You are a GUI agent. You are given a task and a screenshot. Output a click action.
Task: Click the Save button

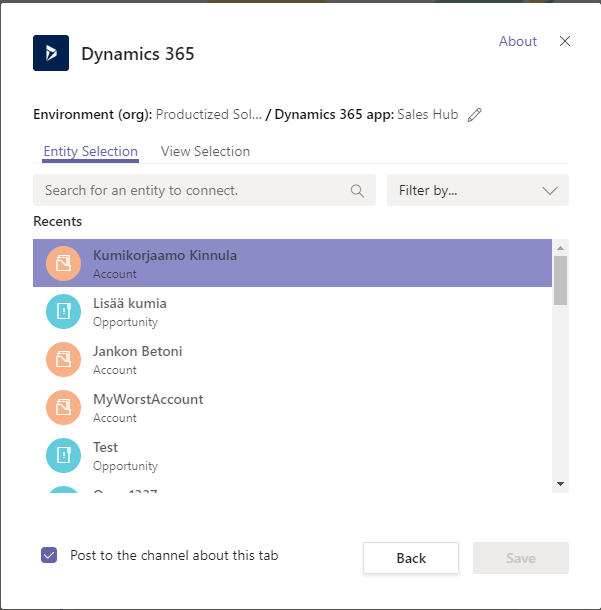pyautogui.click(x=520, y=558)
